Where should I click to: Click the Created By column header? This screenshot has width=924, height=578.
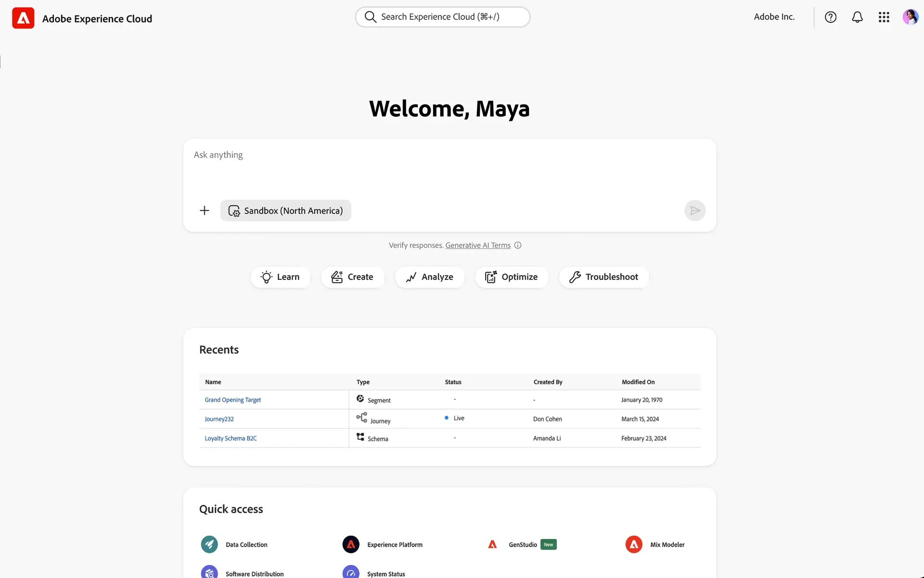(548, 382)
